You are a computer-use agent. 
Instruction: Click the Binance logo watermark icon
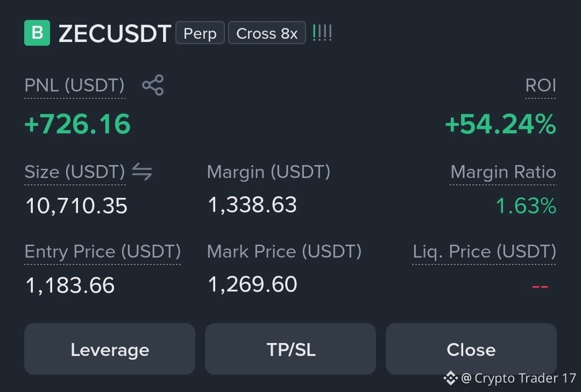(x=451, y=379)
